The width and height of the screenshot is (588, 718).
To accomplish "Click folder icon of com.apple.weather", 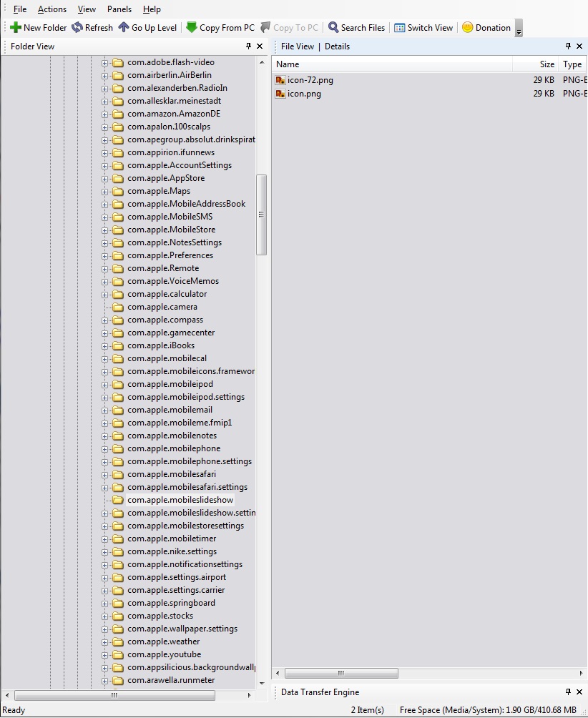I will (x=118, y=641).
